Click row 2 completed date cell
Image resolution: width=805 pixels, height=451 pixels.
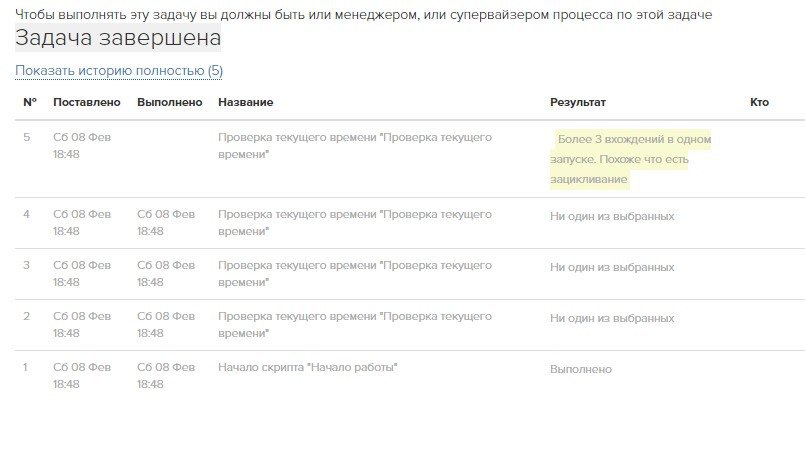coord(166,324)
